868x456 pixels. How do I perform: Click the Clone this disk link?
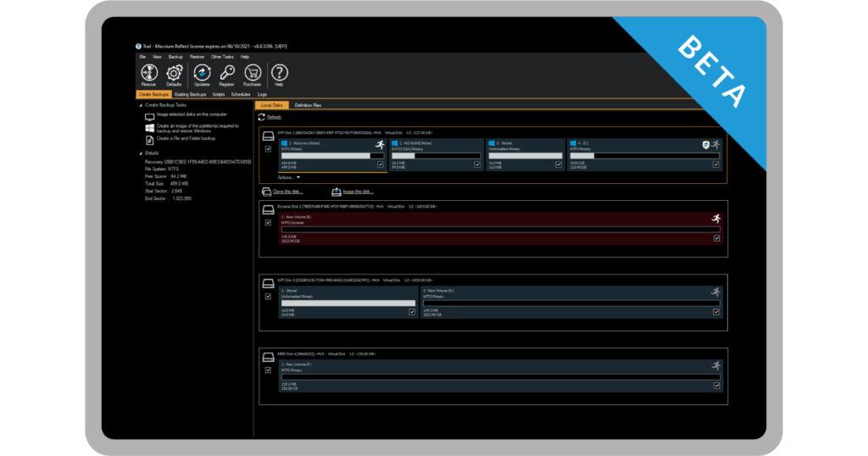[x=288, y=192]
